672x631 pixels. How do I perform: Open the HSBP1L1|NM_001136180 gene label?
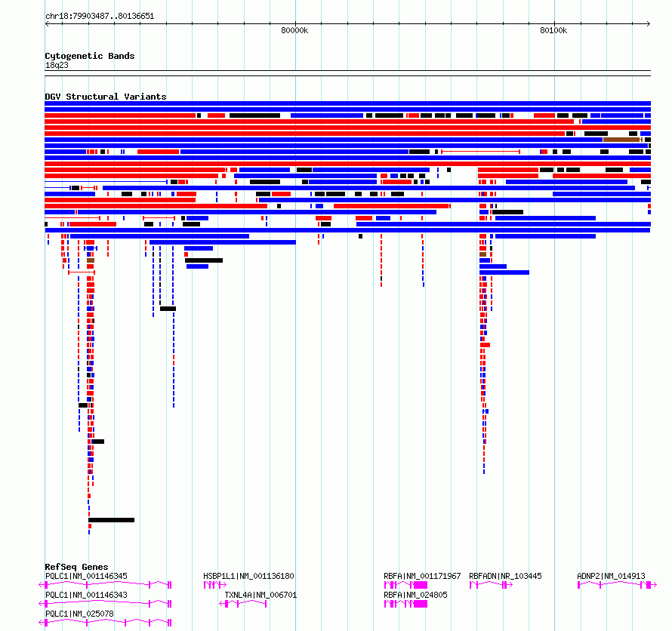pos(248,576)
